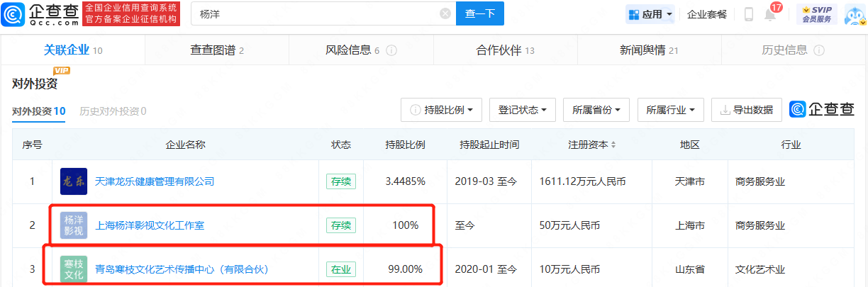Expand the 应用 dropdown menu

[650, 14]
